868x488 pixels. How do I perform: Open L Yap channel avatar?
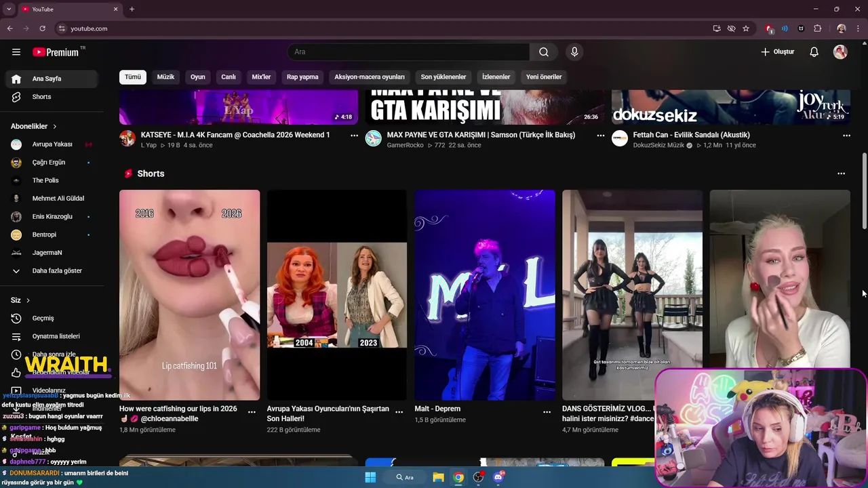pos(127,139)
